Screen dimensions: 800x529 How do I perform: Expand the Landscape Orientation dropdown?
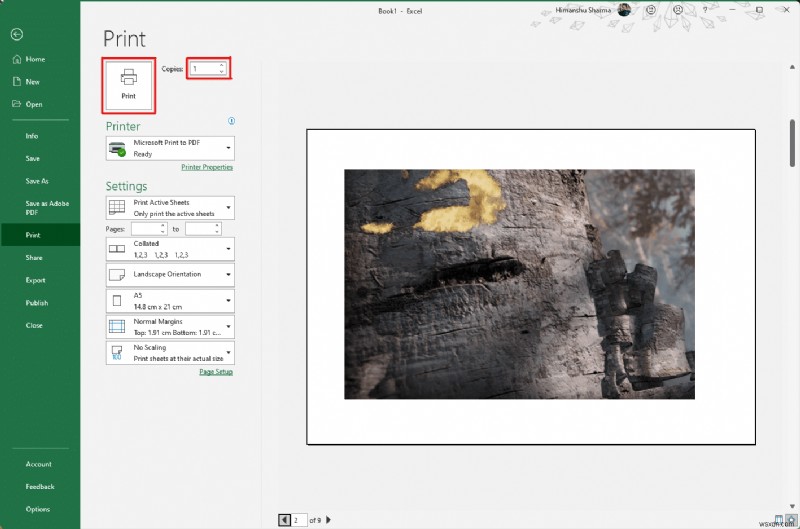pyautogui.click(x=170, y=274)
